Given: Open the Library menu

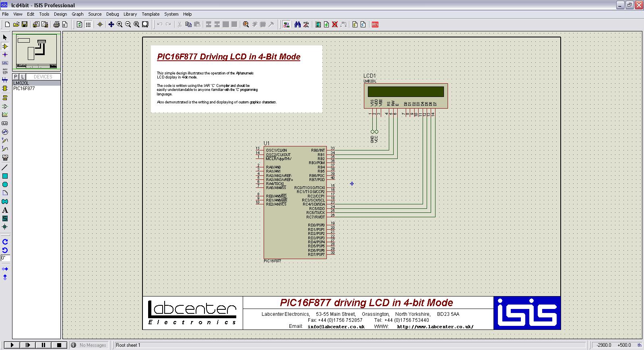Looking at the screenshot, I should click(x=130, y=14).
